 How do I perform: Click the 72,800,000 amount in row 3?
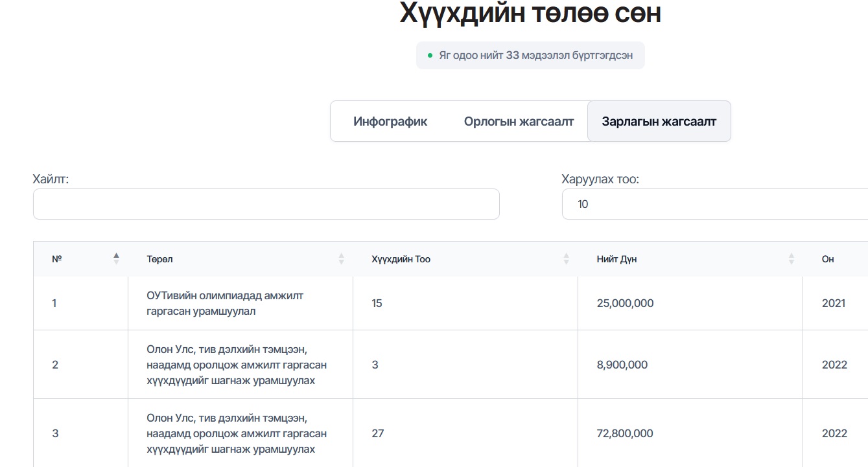(x=625, y=433)
